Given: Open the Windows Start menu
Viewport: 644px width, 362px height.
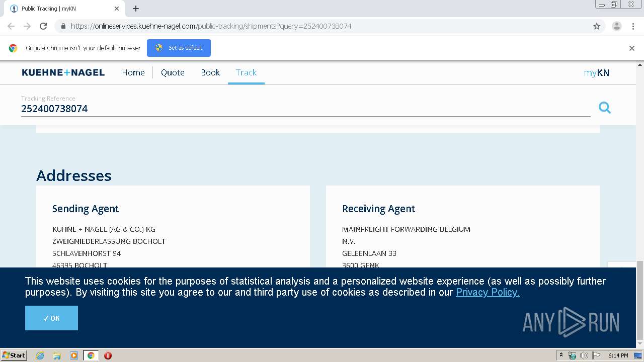Looking at the screenshot, I should (14, 355).
